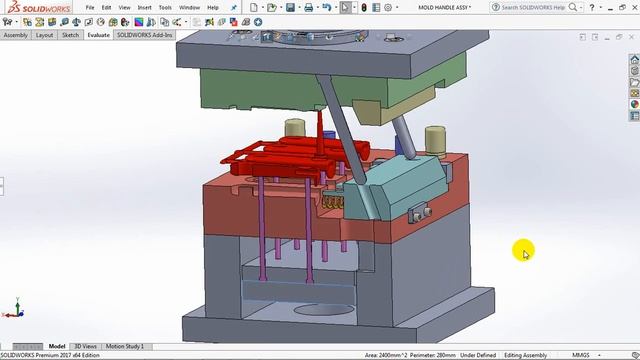Screen dimensions: 640x360
Task: Open the Edit menu
Action: pyautogui.click(x=106, y=7)
